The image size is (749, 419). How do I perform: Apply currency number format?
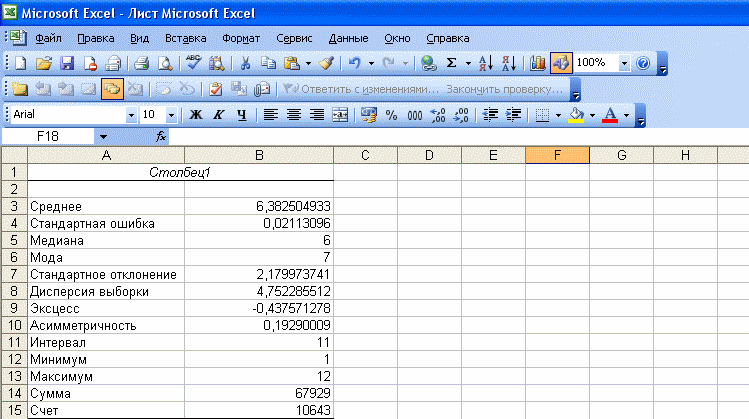pos(368,115)
